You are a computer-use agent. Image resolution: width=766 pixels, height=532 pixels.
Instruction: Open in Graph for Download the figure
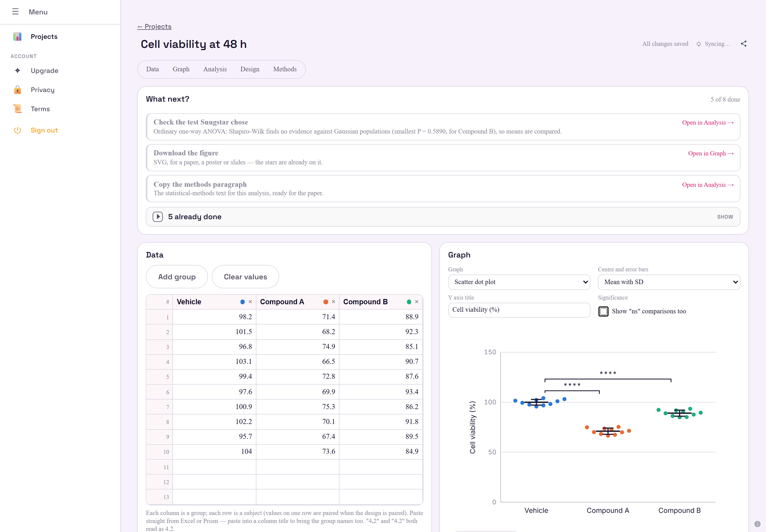(711, 153)
